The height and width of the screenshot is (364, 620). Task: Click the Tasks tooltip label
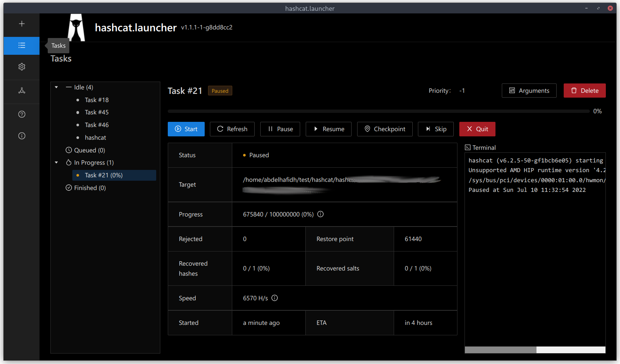coord(59,45)
